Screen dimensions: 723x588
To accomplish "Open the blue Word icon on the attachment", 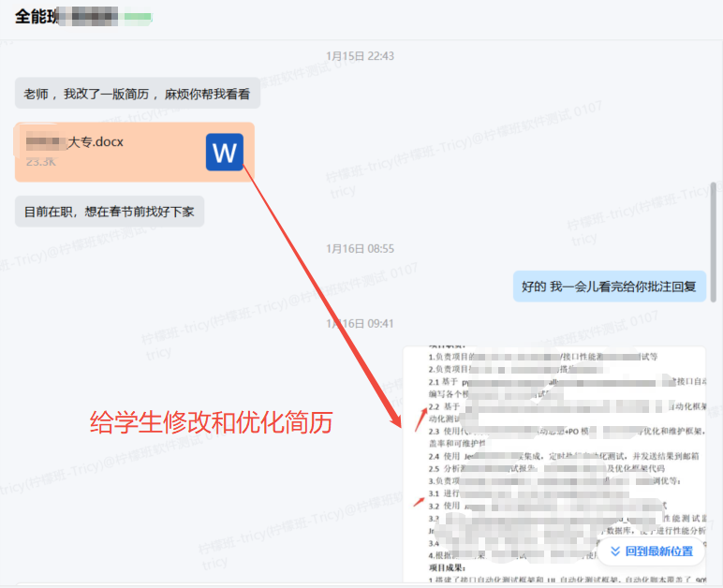I will coord(225,153).
